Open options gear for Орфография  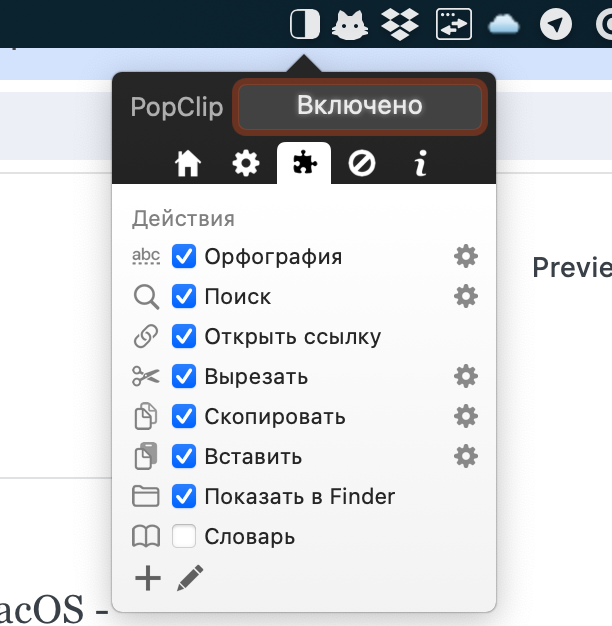pyautogui.click(x=466, y=256)
